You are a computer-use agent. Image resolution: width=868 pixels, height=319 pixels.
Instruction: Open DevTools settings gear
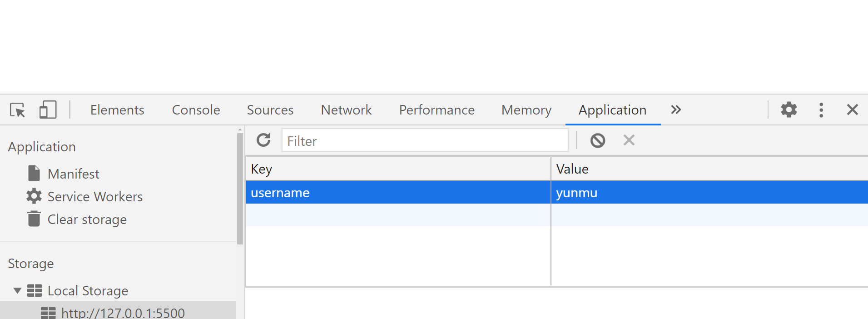(789, 110)
